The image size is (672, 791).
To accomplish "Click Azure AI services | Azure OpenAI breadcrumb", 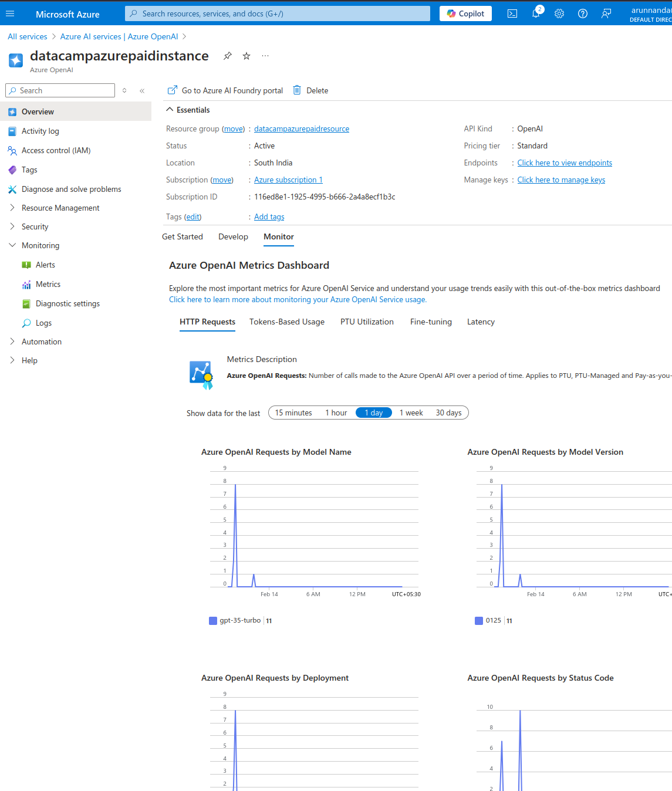I will click(x=119, y=36).
